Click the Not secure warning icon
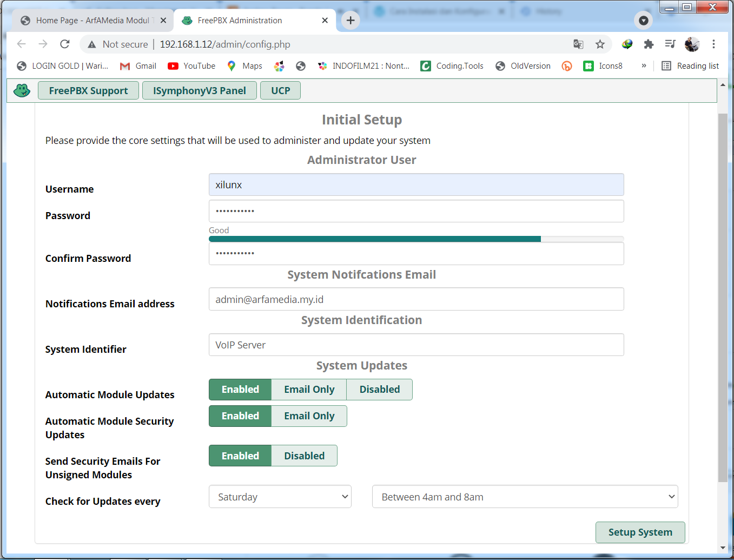This screenshot has width=734, height=560. pyautogui.click(x=92, y=44)
